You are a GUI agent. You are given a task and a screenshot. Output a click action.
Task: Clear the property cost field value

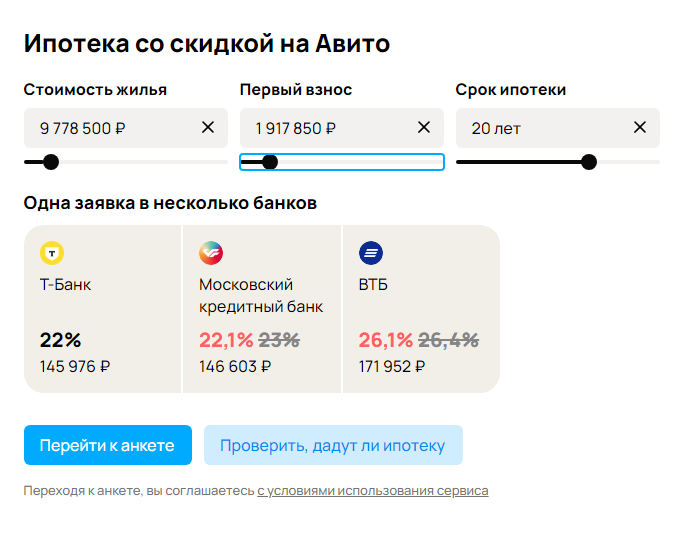click(208, 128)
